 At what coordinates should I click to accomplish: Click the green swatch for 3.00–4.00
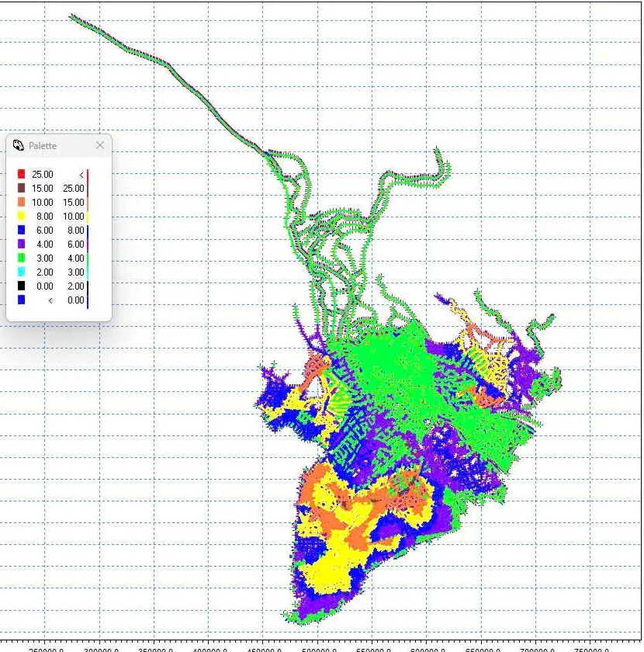(x=21, y=258)
